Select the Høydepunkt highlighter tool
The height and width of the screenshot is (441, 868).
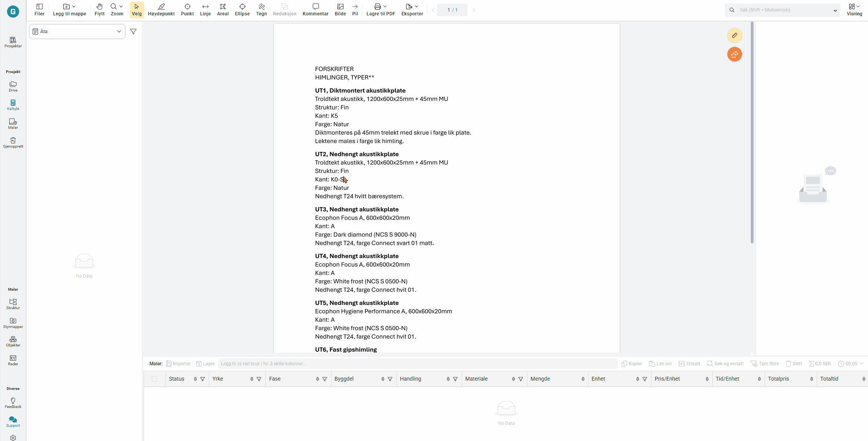pos(161,9)
